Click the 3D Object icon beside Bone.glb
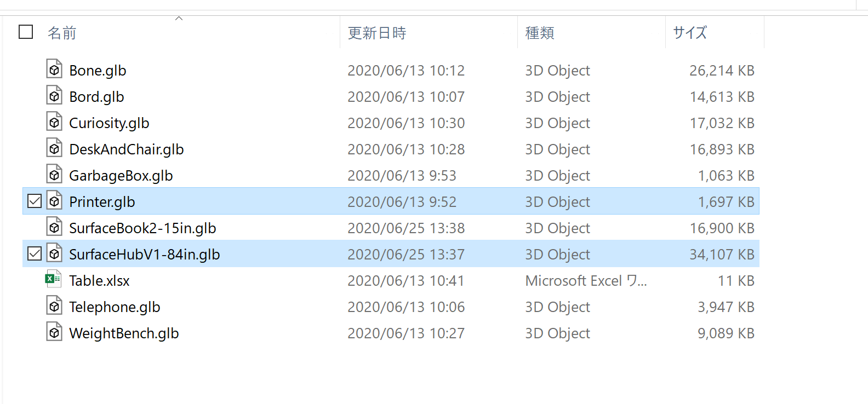 click(x=54, y=70)
